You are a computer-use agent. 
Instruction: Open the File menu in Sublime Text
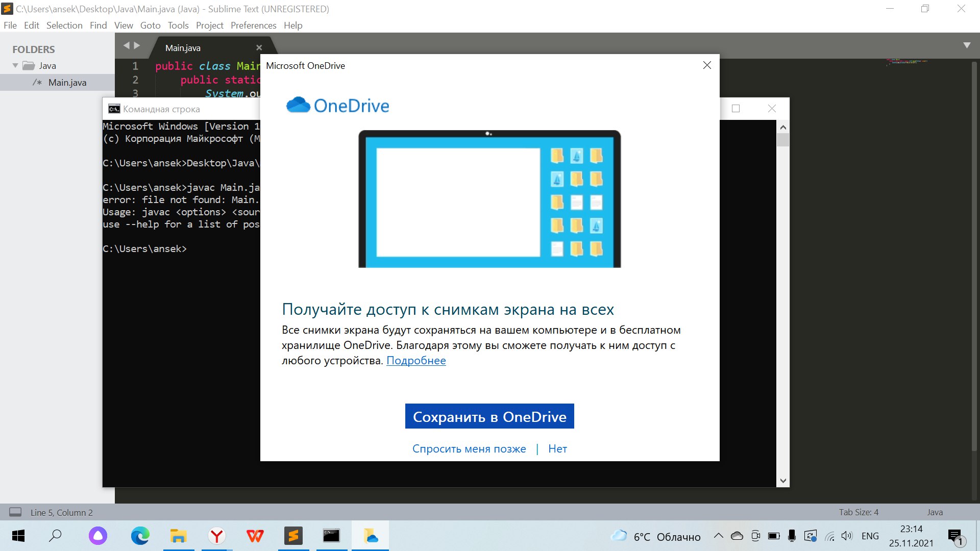click(10, 25)
